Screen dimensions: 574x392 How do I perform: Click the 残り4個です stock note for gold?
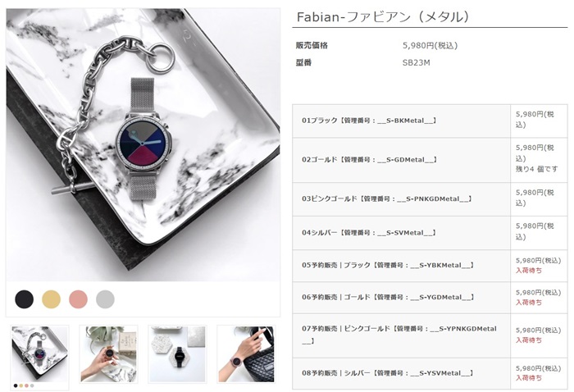(536, 169)
